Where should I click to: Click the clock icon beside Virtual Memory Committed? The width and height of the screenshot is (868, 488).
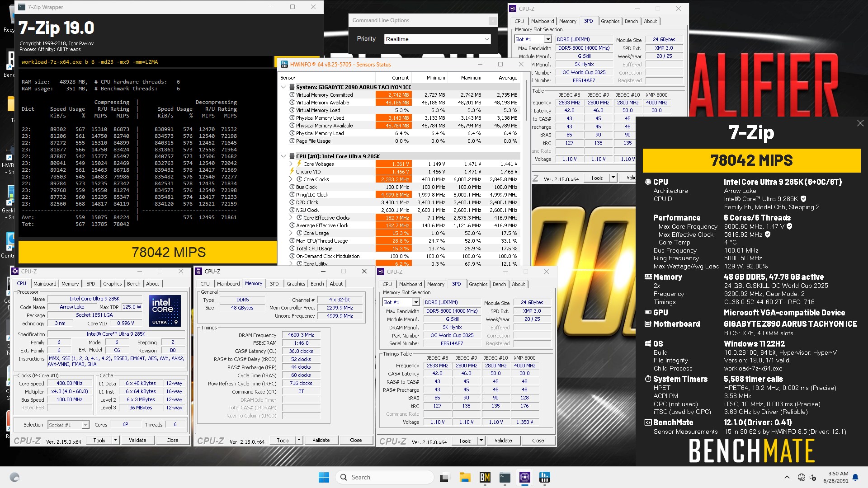pos(292,95)
